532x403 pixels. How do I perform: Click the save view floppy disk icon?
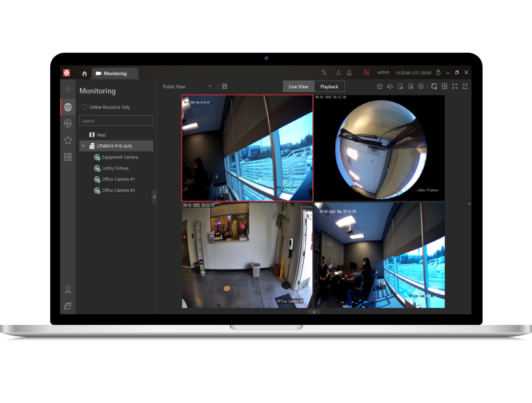[x=224, y=87]
